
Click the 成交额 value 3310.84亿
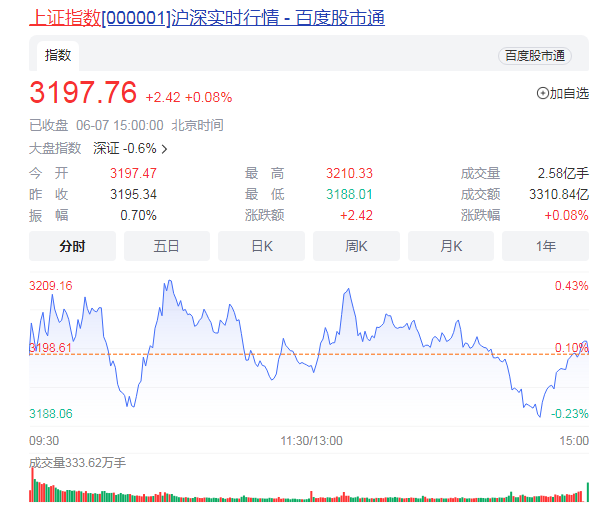pyautogui.click(x=560, y=194)
